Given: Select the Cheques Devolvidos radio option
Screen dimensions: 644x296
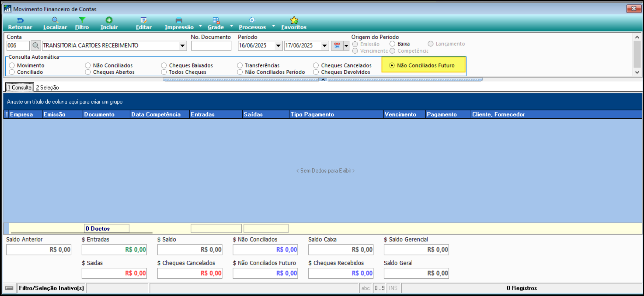Looking at the screenshot, I should (x=316, y=72).
